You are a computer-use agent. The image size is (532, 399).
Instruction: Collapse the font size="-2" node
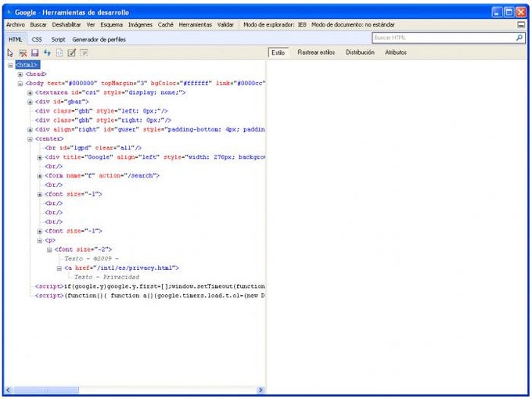(49, 250)
